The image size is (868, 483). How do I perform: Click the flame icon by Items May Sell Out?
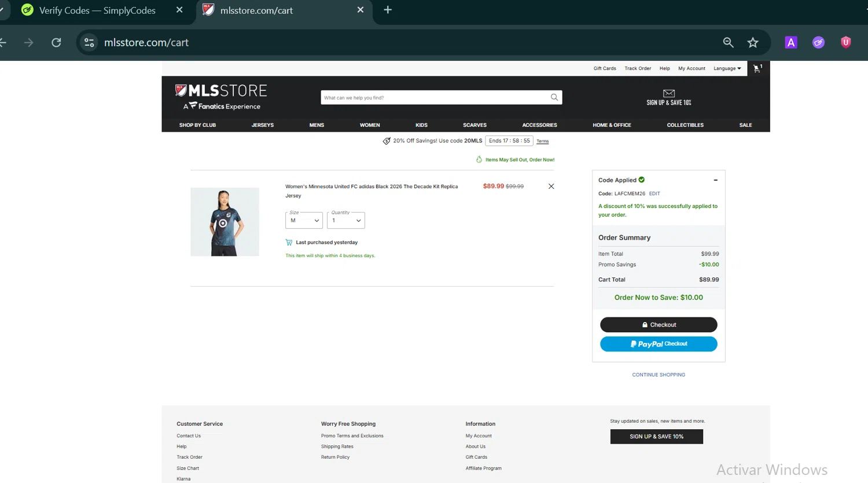[479, 159]
